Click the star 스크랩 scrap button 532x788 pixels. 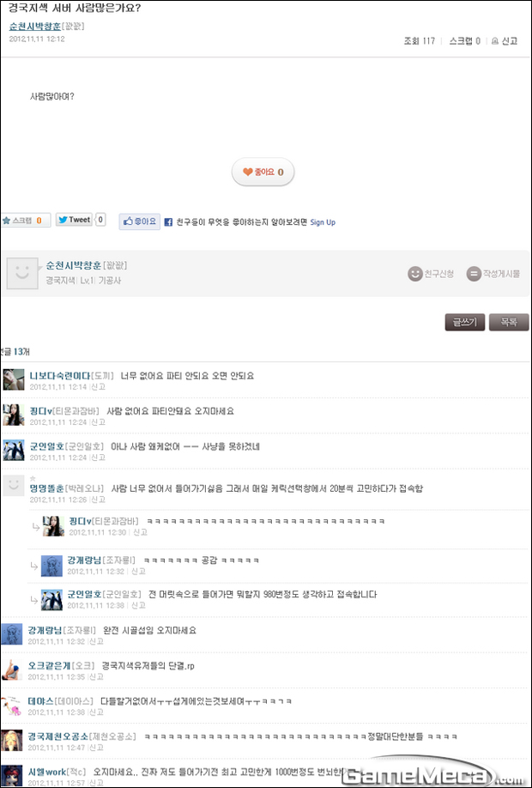click(x=25, y=221)
